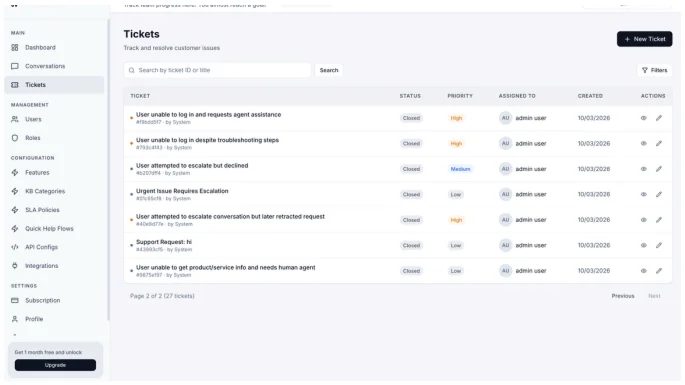Click the Upgrade button
This screenshot has width=685, height=385.
[55, 365]
